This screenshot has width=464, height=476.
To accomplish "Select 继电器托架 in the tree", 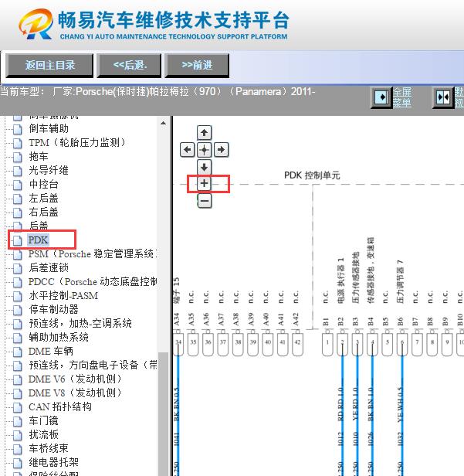I will pyautogui.click(x=54, y=463).
